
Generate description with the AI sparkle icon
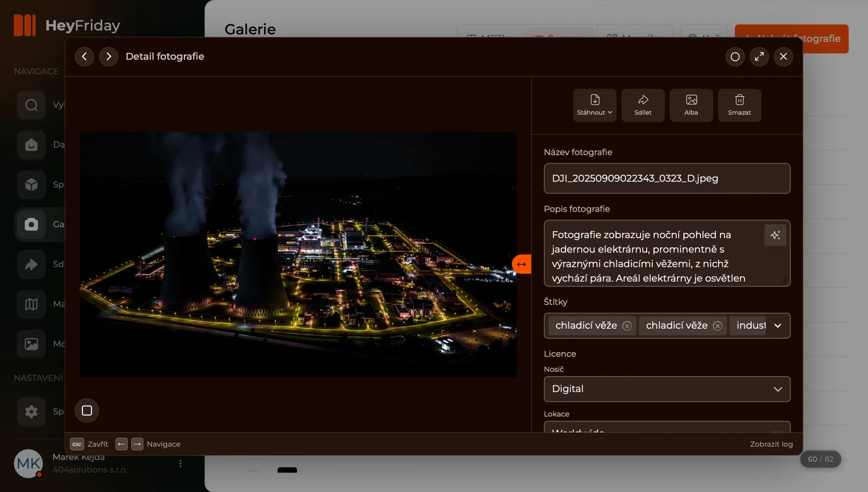pos(775,235)
